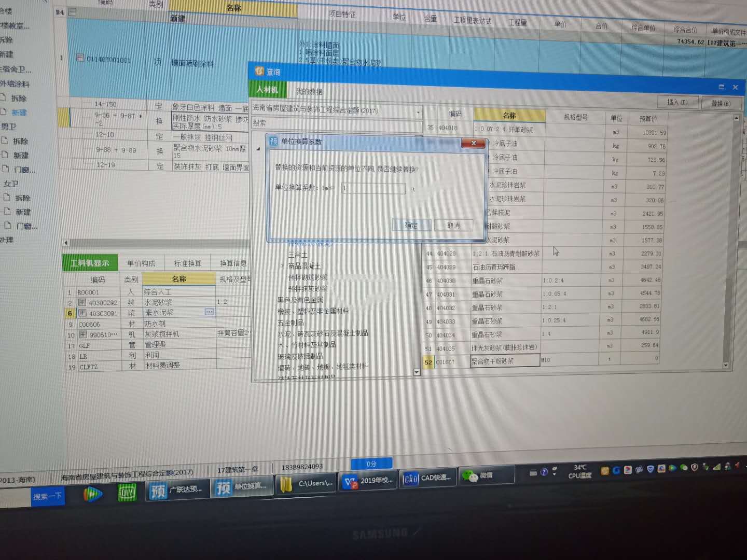This screenshot has height=560, width=747.
Task: Select row 石油沥青玛蹄脂 in the material list
Action: (x=543, y=267)
